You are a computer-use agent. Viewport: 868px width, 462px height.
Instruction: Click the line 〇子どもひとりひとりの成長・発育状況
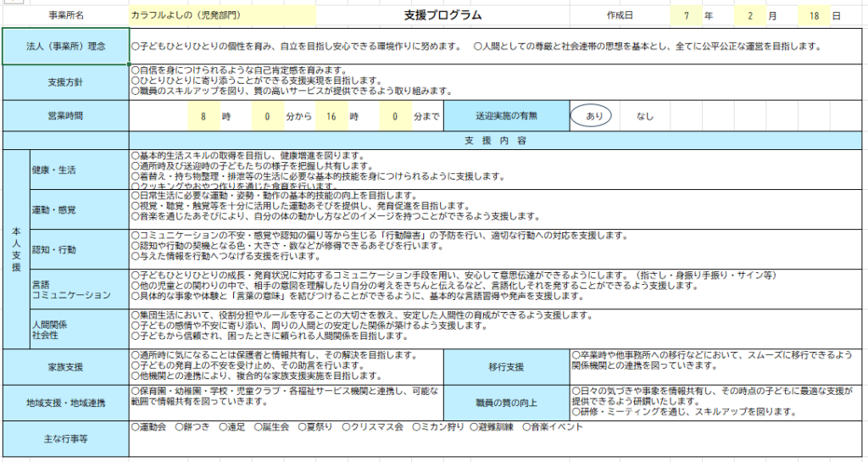(454, 276)
